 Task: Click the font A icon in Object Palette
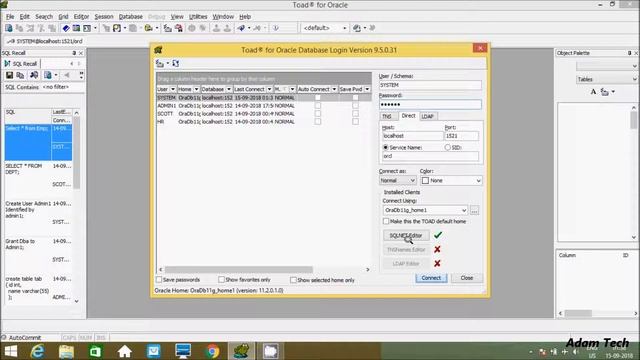[x=593, y=92]
